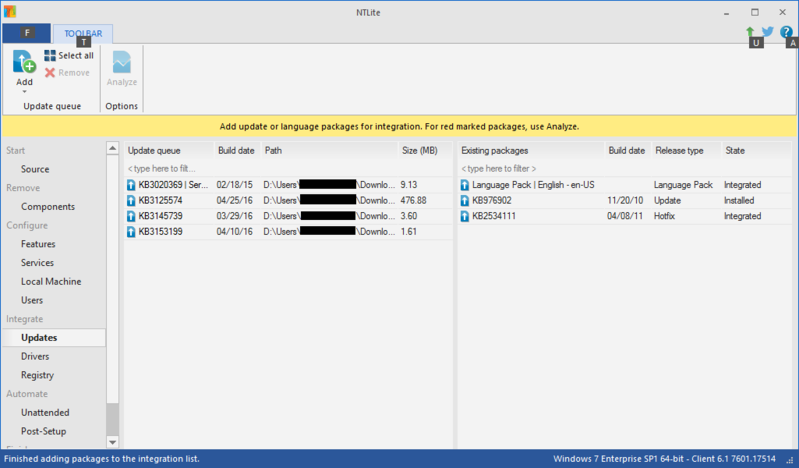This screenshot has height=468, width=799.
Task: Go to Components in the sidebar
Action: click(48, 207)
